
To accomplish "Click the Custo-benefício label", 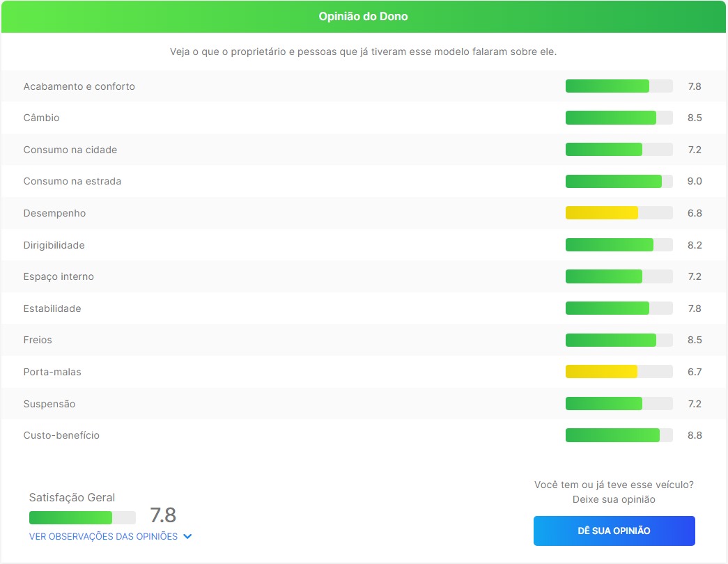I will [x=61, y=435].
